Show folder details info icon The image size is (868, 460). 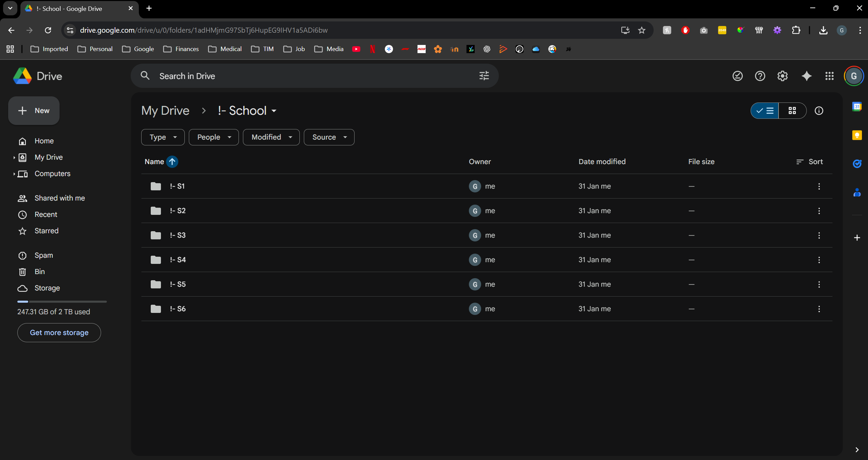point(819,111)
